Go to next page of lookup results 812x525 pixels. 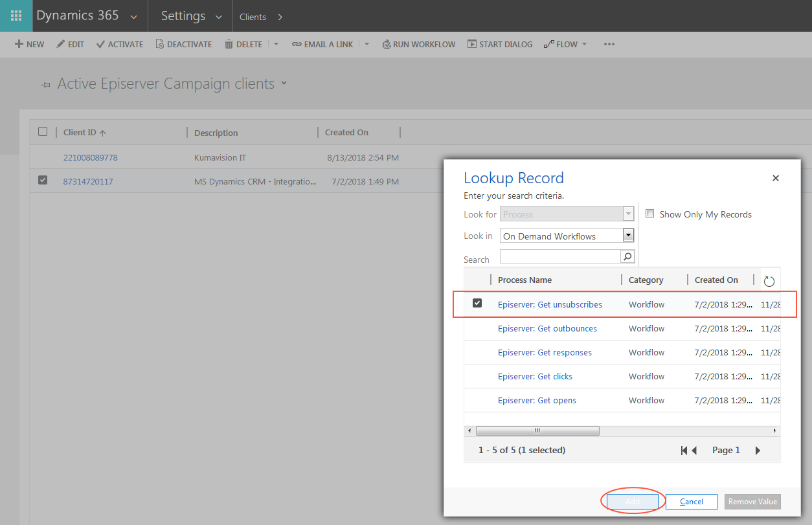coord(758,451)
